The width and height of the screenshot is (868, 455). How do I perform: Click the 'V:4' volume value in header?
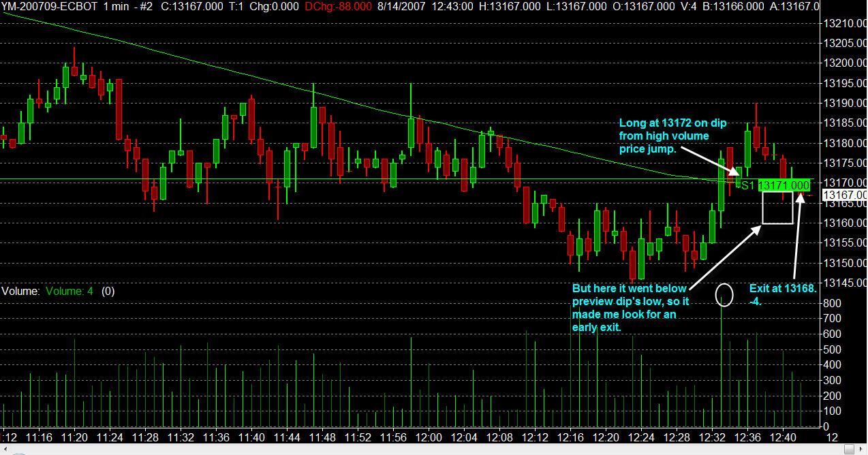[x=689, y=6]
